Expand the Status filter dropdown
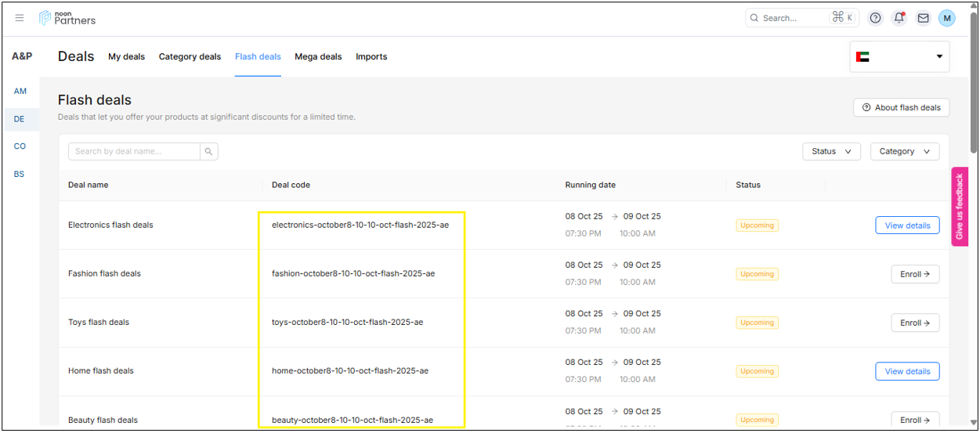Viewport: 980px width, 433px height. click(831, 151)
